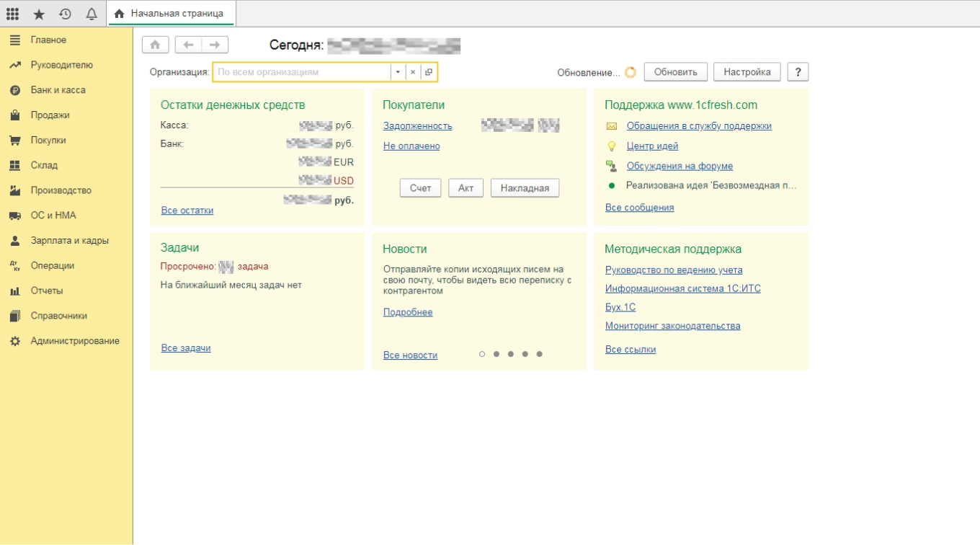The image size is (980, 545).
Task: Open Банк и касса section
Action: click(x=58, y=90)
